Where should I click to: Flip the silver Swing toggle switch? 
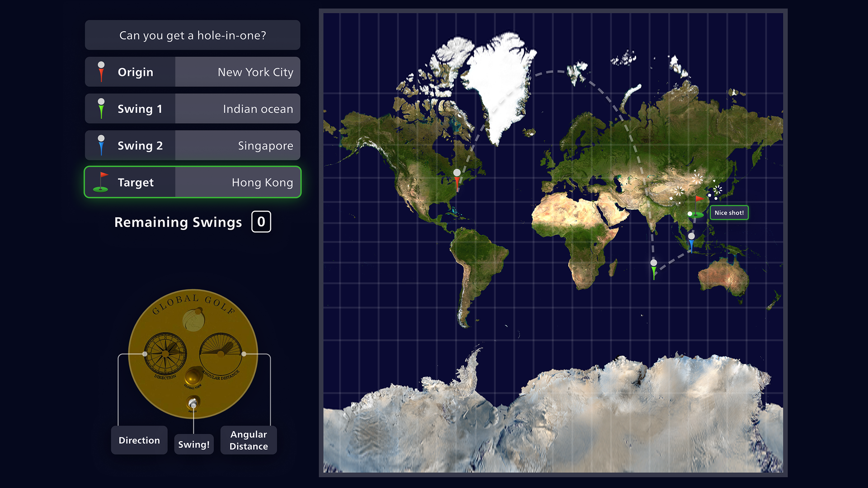[193, 403]
